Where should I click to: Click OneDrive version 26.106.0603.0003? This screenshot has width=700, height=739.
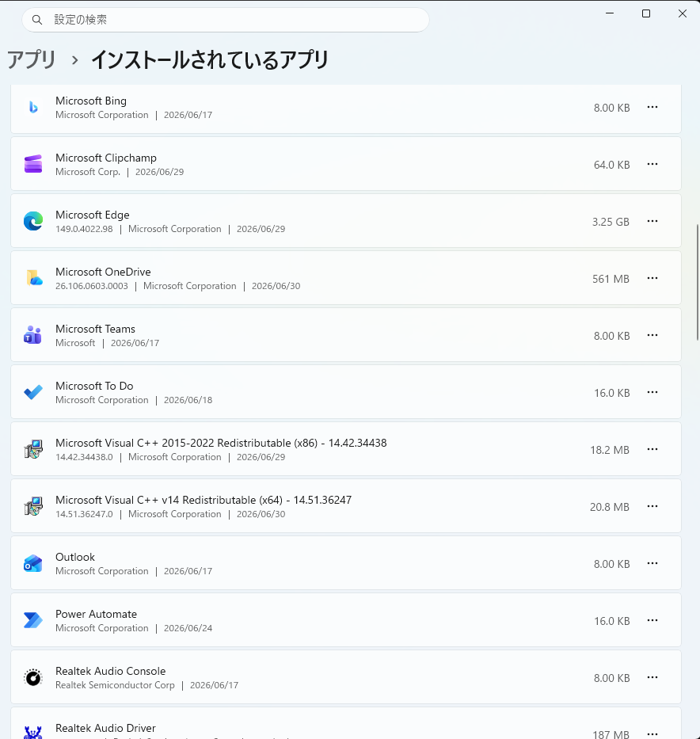click(x=92, y=286)
